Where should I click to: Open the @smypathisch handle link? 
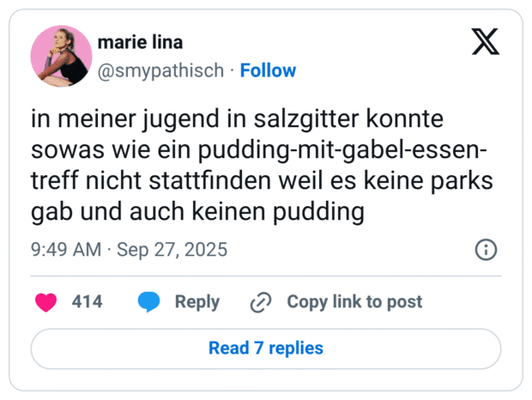click(x=163, y=70)
